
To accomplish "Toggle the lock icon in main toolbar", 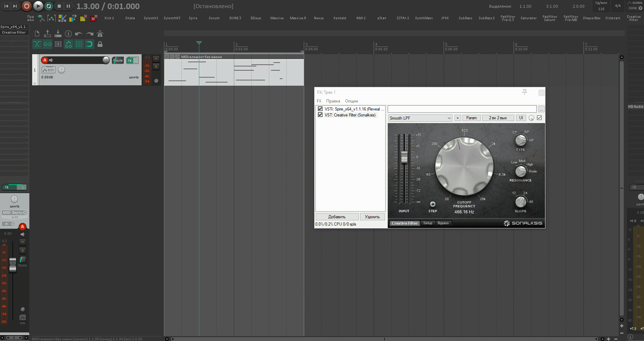I will coord(100,44).
